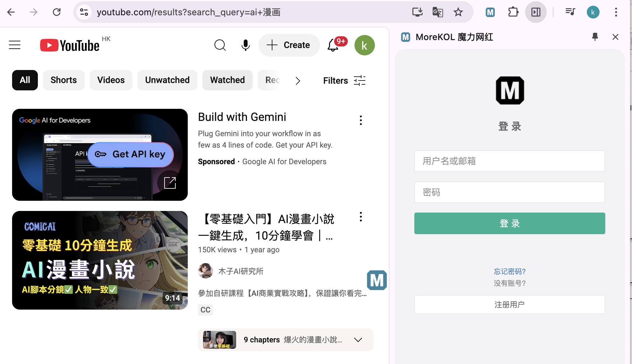The height and width of the screenshot is (364, 632).
Task: Open site information icon in address bar
Action: click(84, 12)
